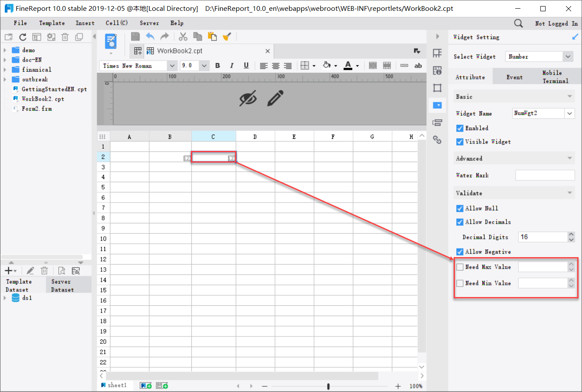
Task: Disable the Allow Negative checkbox
Action: tap(459, 252)
